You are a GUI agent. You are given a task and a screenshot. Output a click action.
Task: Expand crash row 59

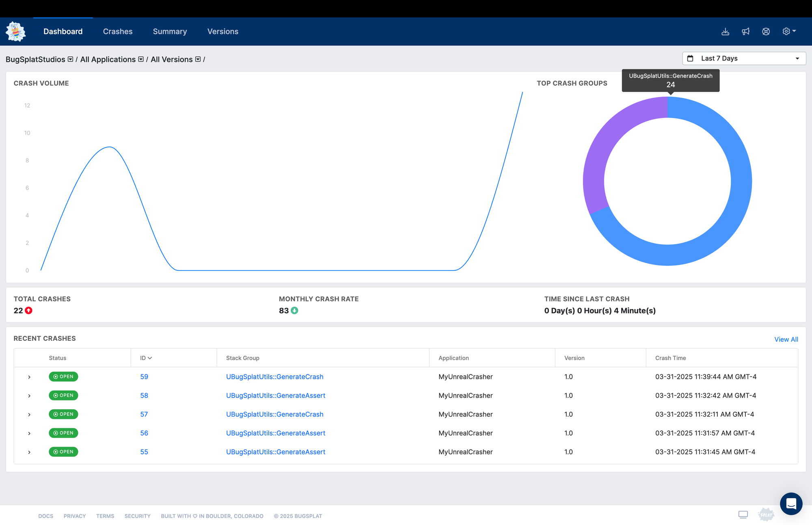(x=29, y=377)
